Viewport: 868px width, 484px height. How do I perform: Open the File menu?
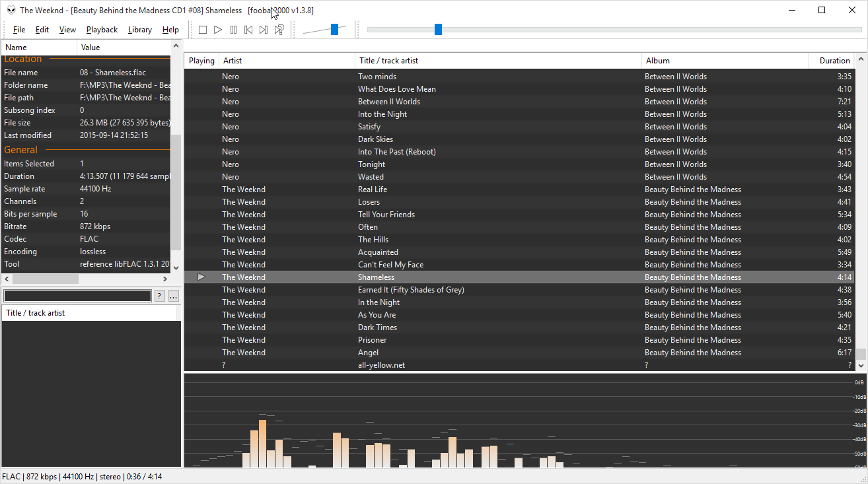click(19, 30)
